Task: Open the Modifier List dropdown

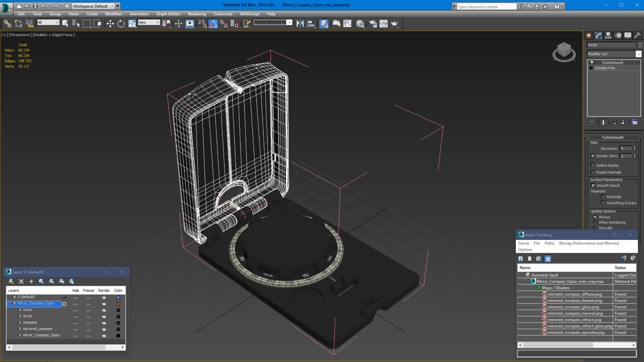Action: (x=638, y=54)
